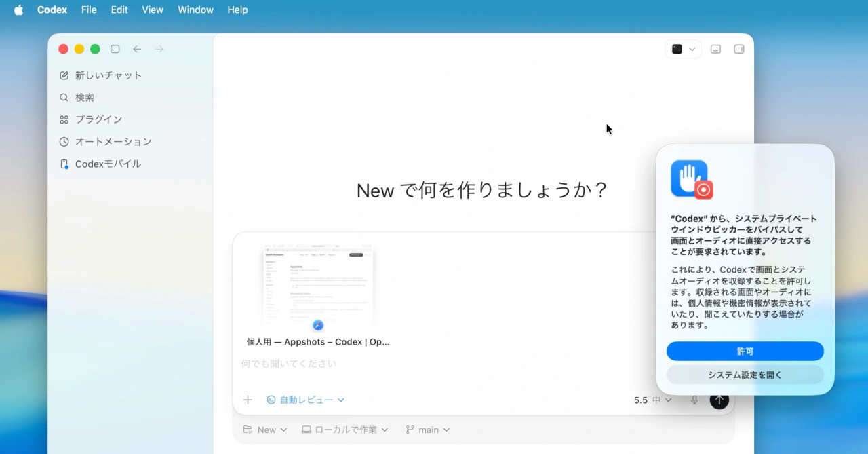Click システム設定を開く in the dialog

(745, 375)
